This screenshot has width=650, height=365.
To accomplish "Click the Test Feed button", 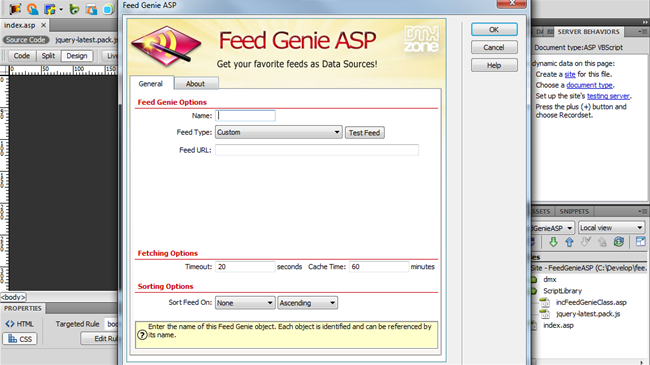I will 364,133.
